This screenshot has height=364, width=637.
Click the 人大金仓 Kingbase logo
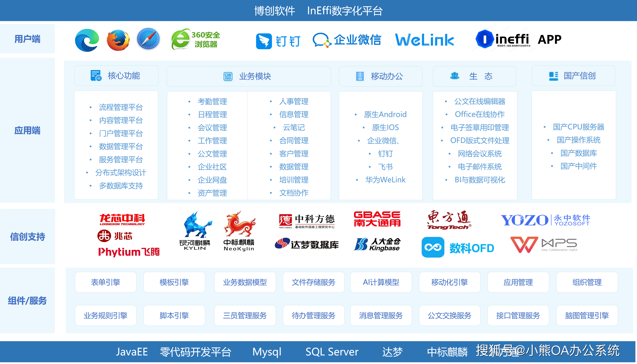coord(377,244)
